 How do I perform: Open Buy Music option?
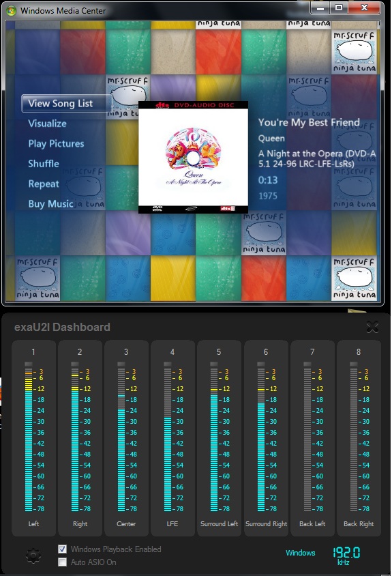(50, 203)
